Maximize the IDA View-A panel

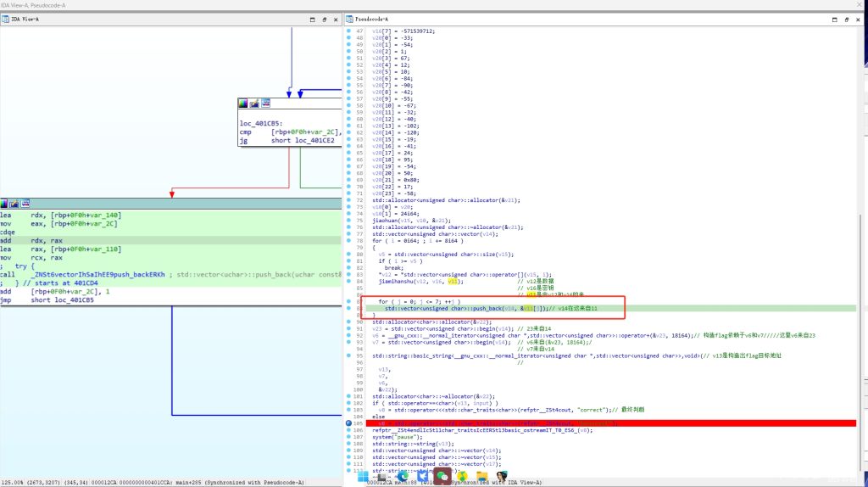click(312, 20)
